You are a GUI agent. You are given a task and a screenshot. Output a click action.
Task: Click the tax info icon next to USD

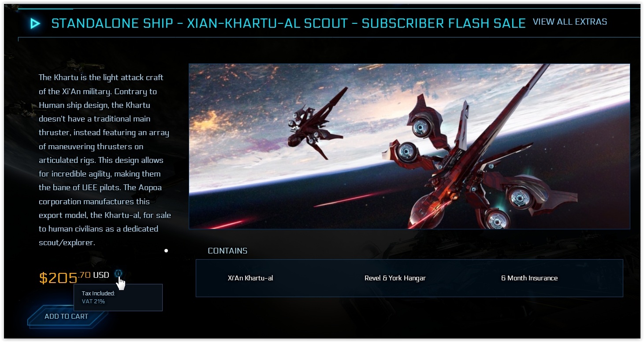[x=118, y=274]
